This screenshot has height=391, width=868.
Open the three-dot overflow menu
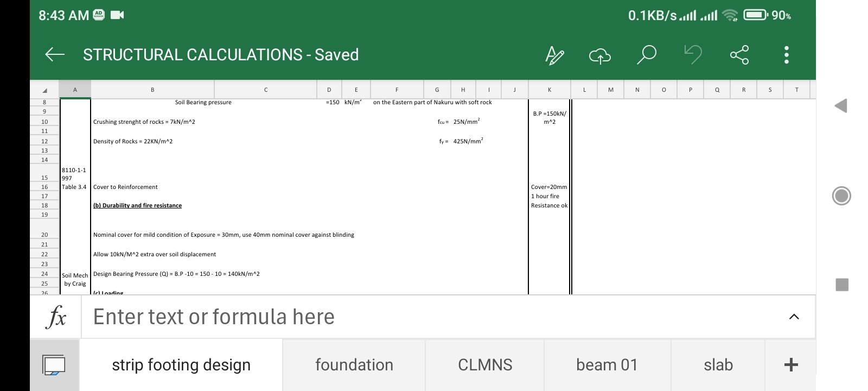786,55
